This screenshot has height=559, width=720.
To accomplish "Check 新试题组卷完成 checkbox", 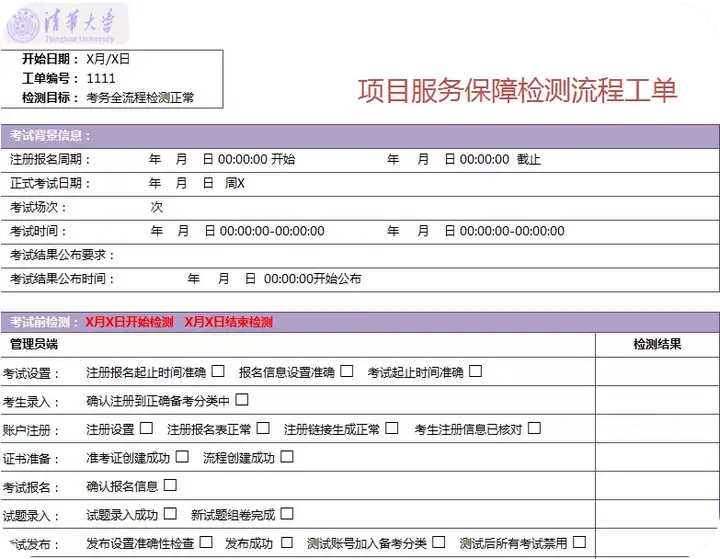I will coord(287,514).
